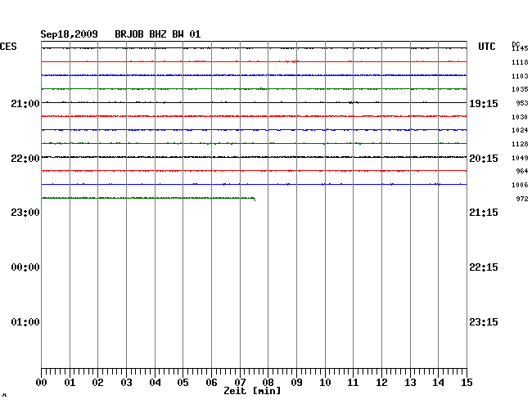Select the 21:00 CES time label
The width and height of the screenshot is (532, 404).
tap(25, 104)
